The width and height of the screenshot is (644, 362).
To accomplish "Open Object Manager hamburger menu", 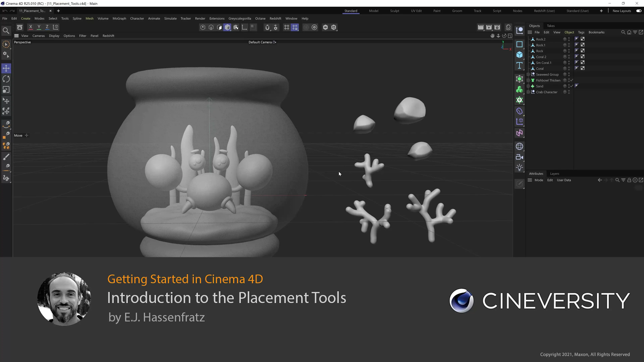I will click(x=530, y=32).
